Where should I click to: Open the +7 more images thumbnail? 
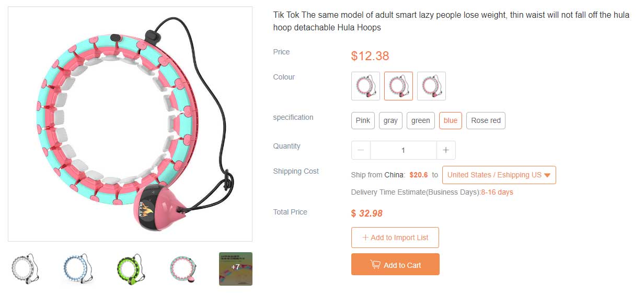pos(235,269)
